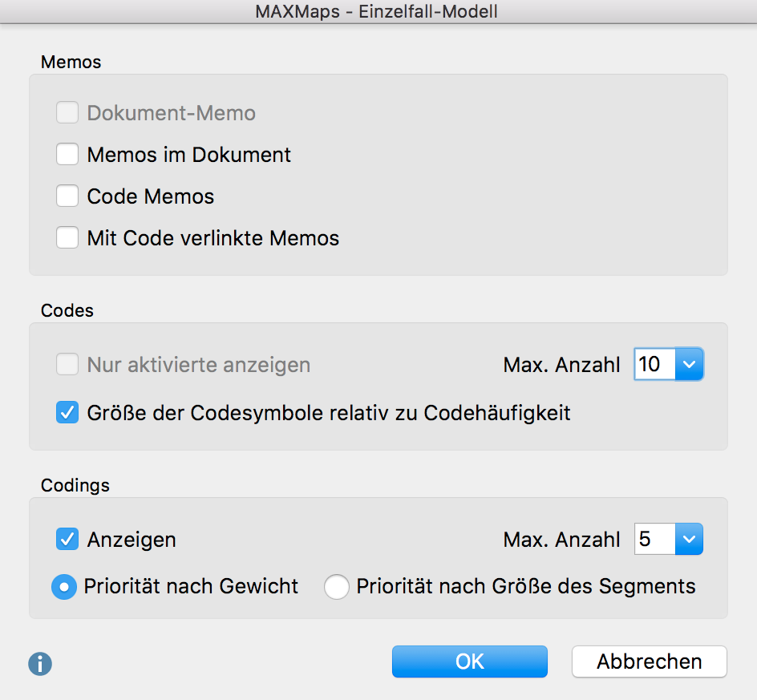Tick Mit Code verlinkte Memos

click(67, 237)
